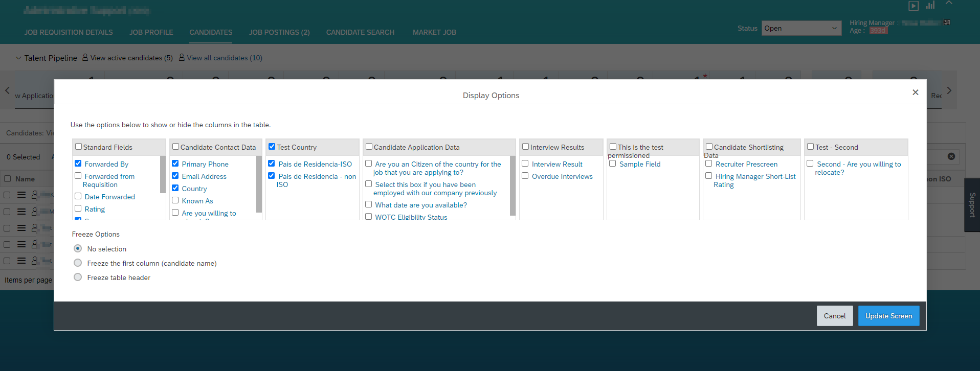Open the Support side tab
Screen dimensions: 980x371
tap(972, 204)
